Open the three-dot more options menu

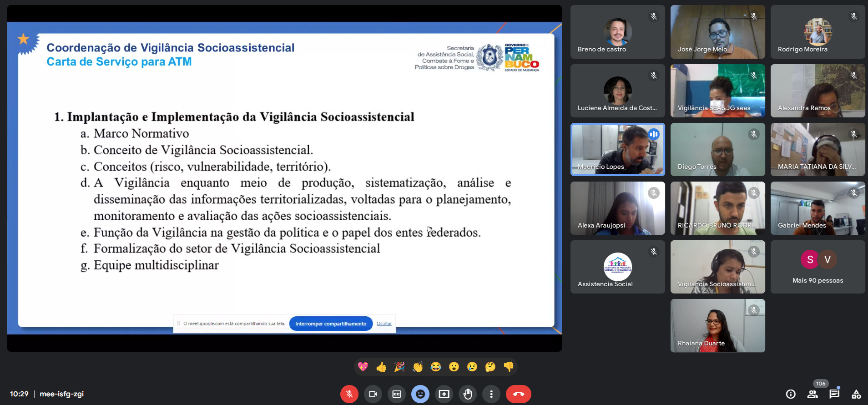tap(491, 394)
